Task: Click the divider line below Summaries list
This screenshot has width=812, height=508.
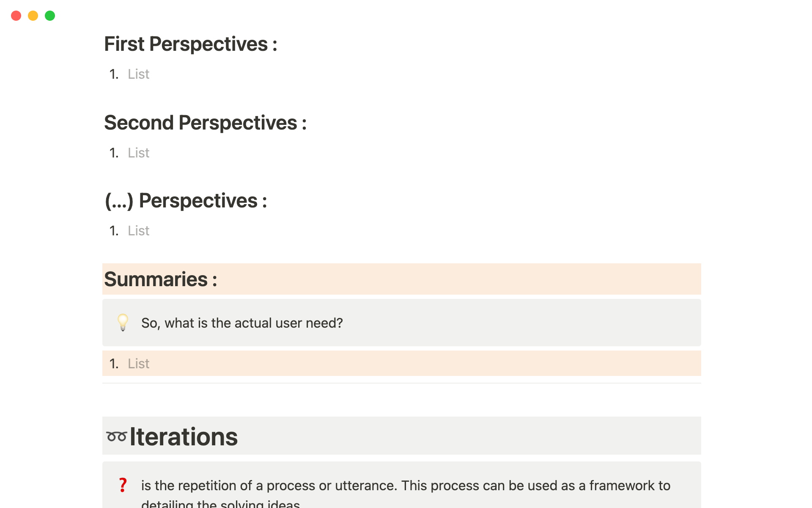Action: pyautogui.click(x=401, y=383)
